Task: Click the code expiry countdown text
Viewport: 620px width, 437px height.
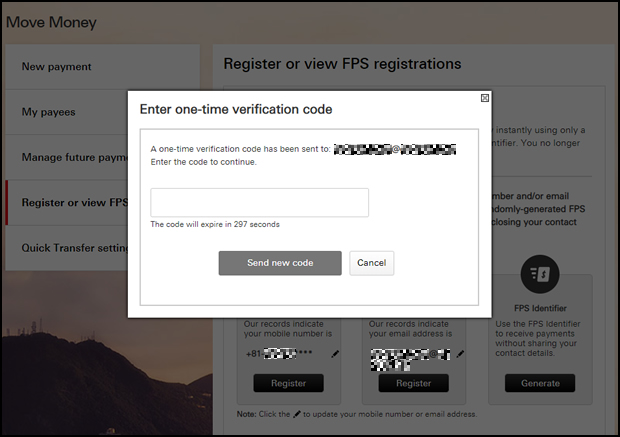Action: pyautogui.click(x=215, y=224)
